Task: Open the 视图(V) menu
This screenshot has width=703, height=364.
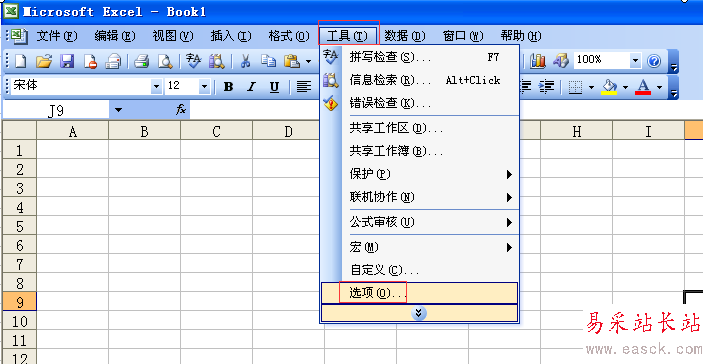Action: pos(173,36)
